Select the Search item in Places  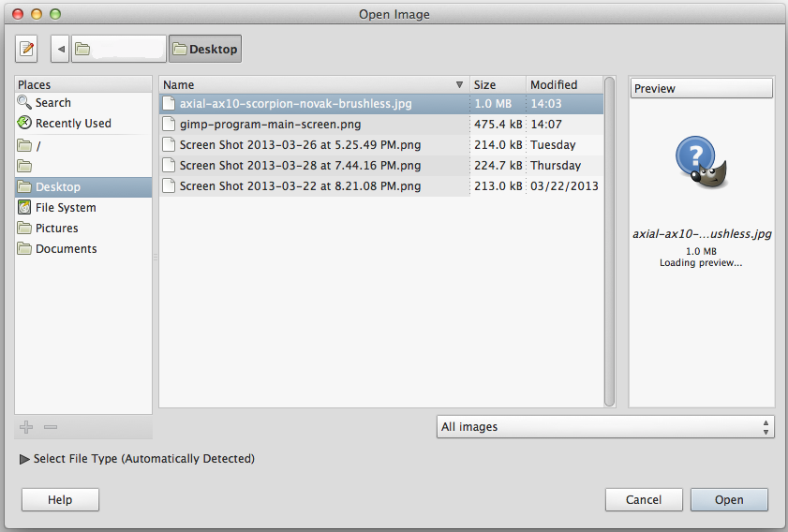52,103
